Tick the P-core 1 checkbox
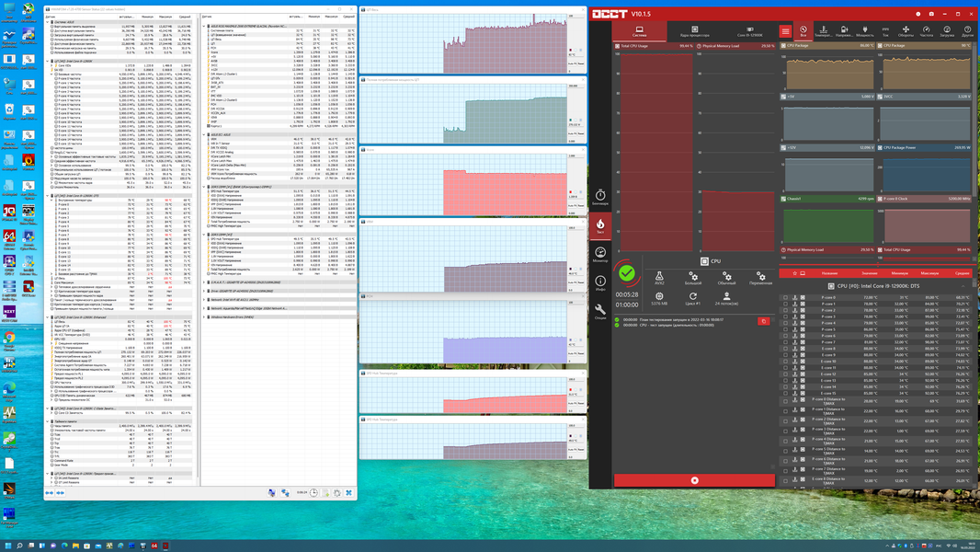This screenshot has width=980, height=552. pyautogui.click(x=786, y=304)
